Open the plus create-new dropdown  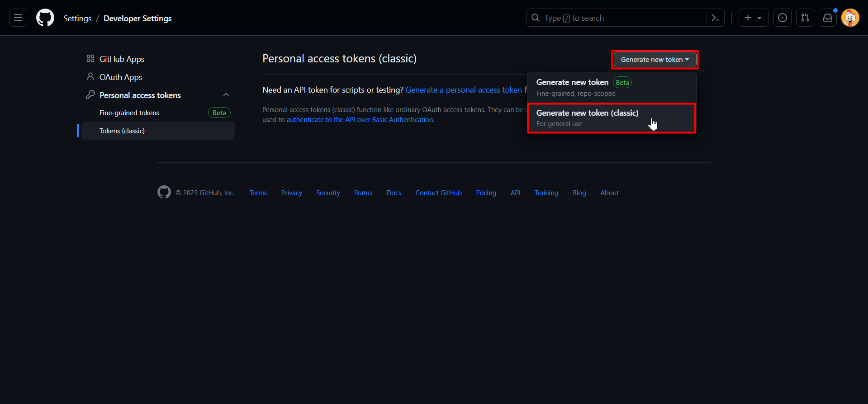tap(753, 18)
